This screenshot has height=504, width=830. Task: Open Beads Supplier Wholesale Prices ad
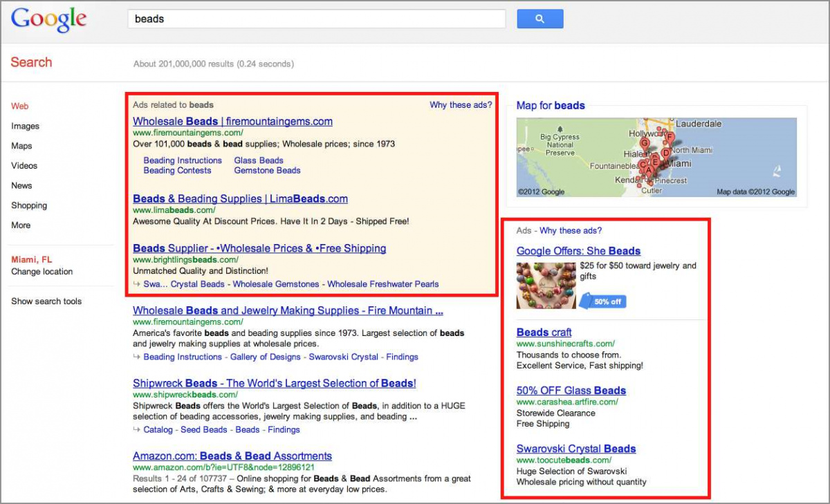[x=259, y=248]
